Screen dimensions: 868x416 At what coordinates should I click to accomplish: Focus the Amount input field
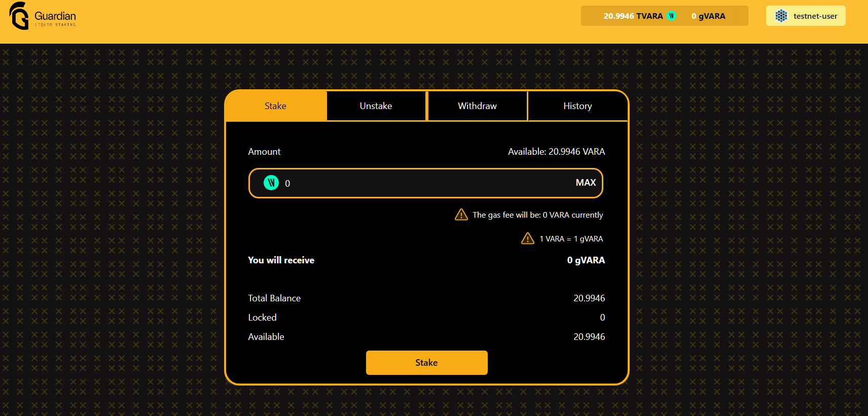426,183
